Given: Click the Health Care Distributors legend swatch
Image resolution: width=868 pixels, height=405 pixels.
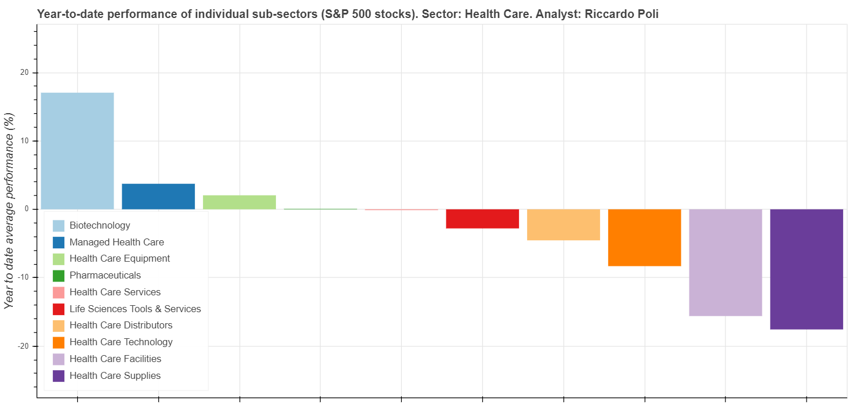Looking at the screenshot, I should pyautogui.click(x=59, y=326).
